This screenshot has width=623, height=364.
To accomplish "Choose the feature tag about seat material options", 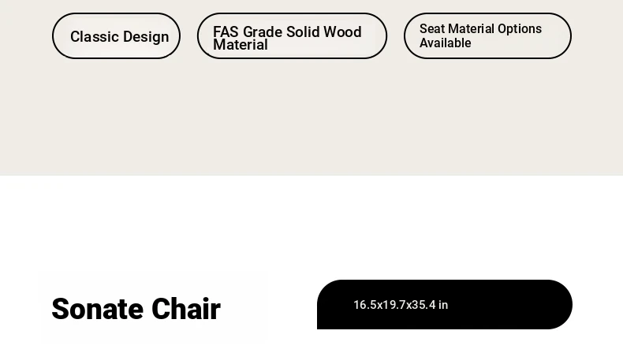I will pos(487,36).
